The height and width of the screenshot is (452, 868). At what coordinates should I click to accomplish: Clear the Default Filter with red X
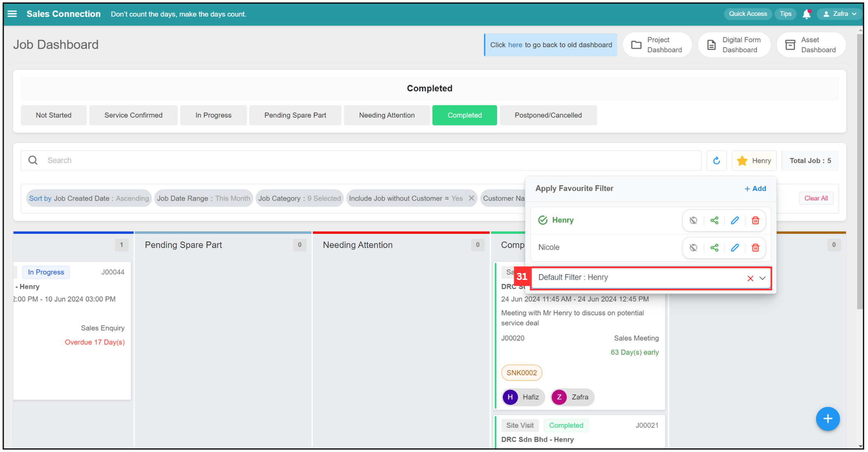pos(750,278)
